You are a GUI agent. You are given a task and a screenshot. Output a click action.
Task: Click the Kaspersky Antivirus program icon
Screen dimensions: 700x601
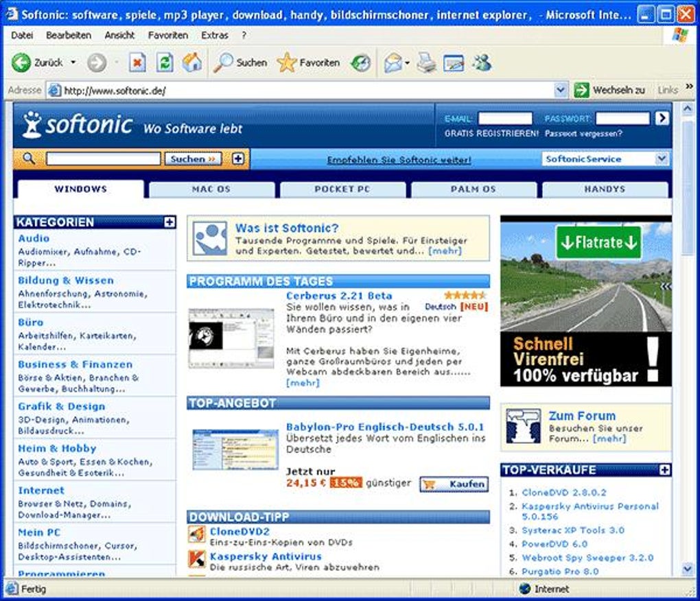196,558
